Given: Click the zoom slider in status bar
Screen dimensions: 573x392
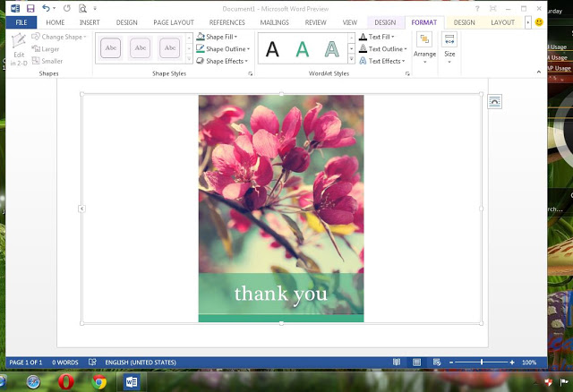Looking at the screenshot, I should click(482, 362).
